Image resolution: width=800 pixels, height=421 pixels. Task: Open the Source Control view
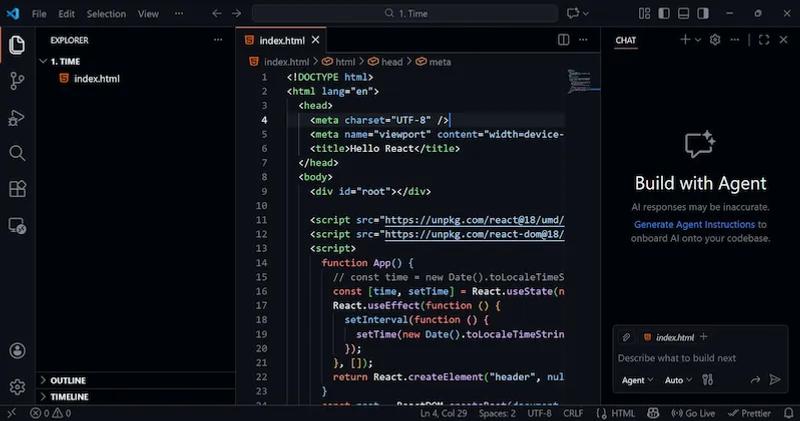click(x=17, y=81)
